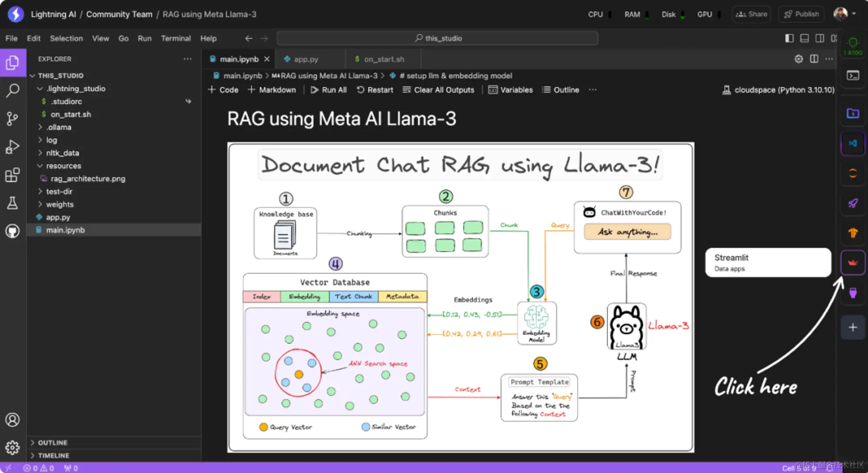The image size is (868, 473).
Task: Toggle the panel layout control
Action: point(804,38)
